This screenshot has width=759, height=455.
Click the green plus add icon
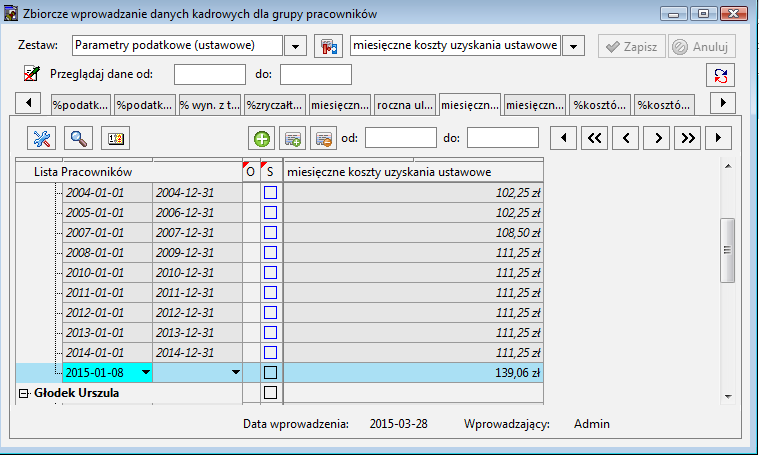(x=261, y=139)
